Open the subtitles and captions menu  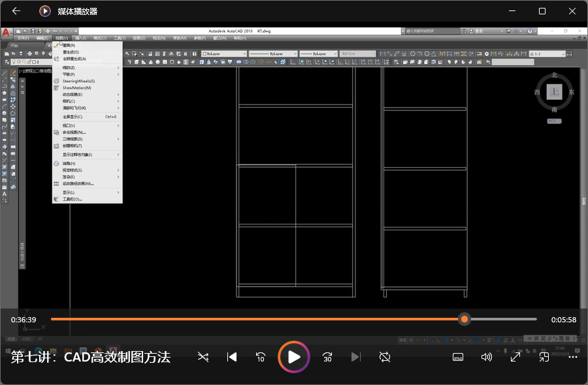pos(458,357)
